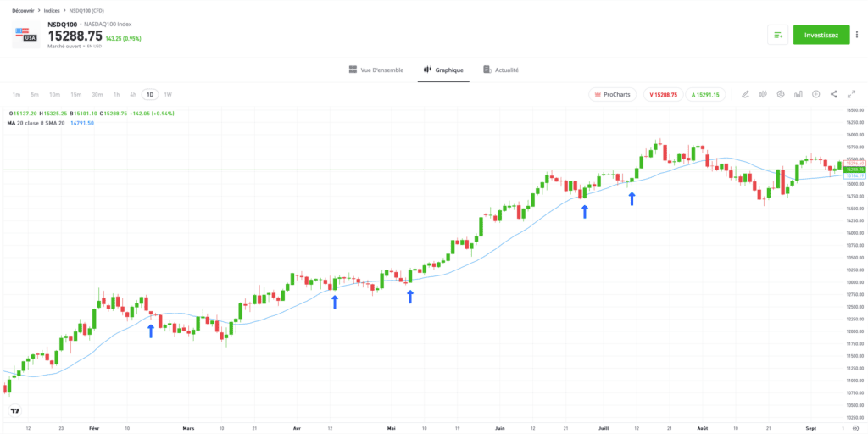Go to Découvrir breadcrumb
Screen dimensions: 868x434
pyautogui.click(x=23, y=10)
